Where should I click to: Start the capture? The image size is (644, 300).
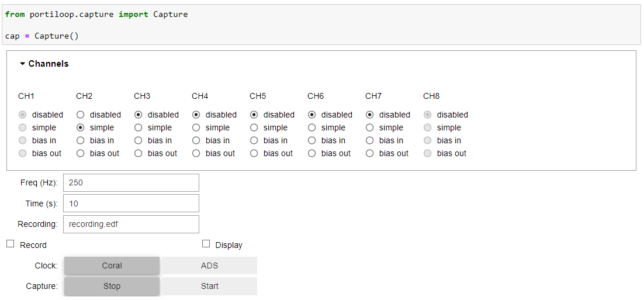(x=209, y=286)
